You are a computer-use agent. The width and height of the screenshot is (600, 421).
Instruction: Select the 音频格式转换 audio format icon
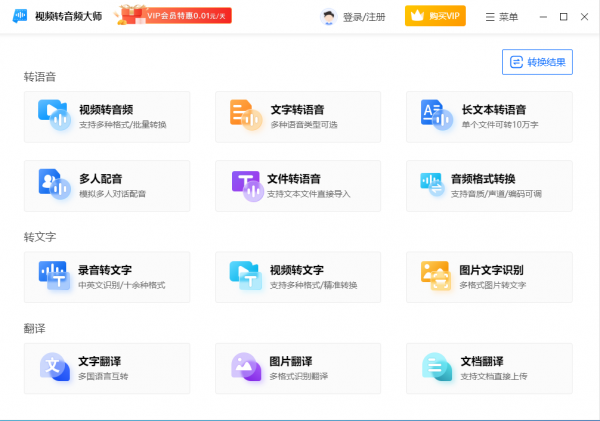click(436, 185)
